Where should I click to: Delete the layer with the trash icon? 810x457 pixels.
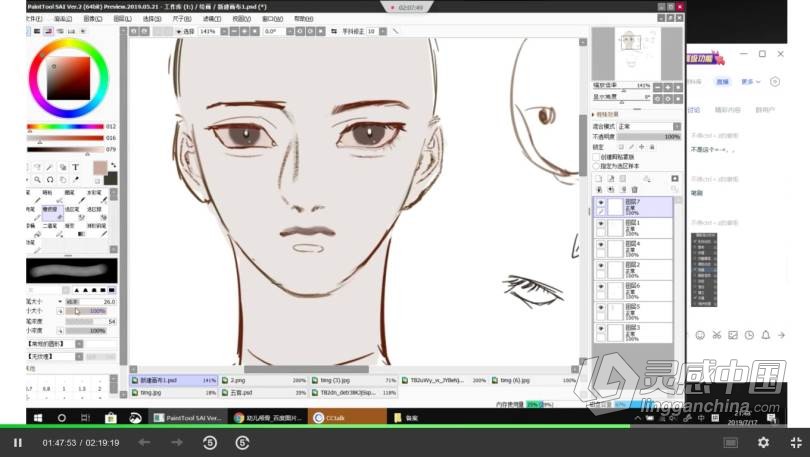[x=635, y=190]
